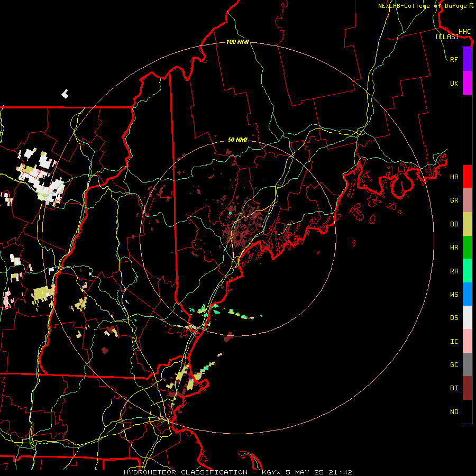Click the brown BI legend swatch
The width and height of the screenshot is (476, 476).
(x=467, y=388)
